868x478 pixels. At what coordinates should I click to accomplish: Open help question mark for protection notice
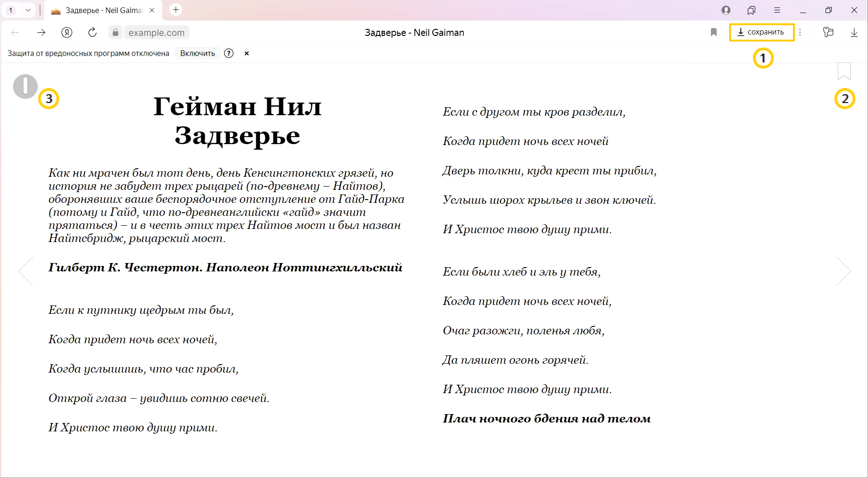point(229,53)
